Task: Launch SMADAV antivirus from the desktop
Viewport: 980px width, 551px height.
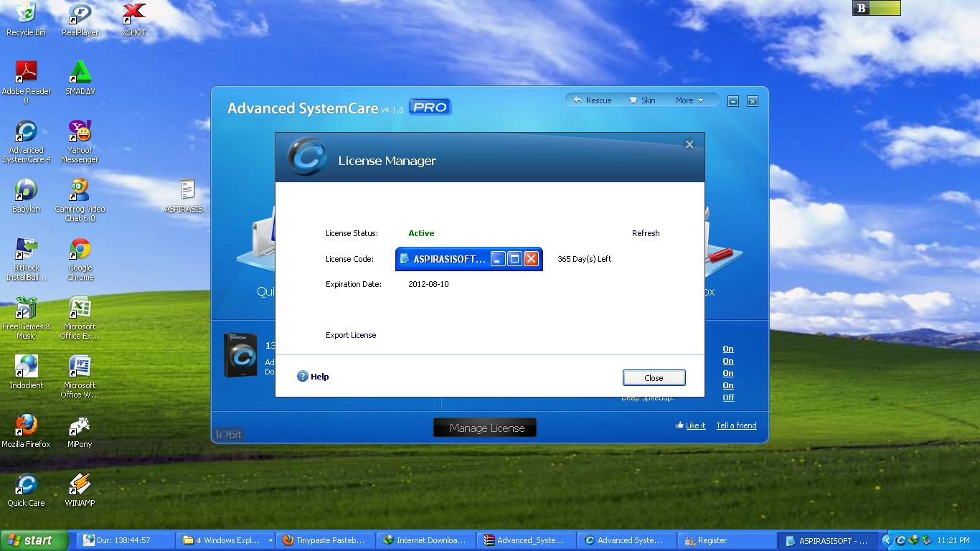Action: point(80,78)
